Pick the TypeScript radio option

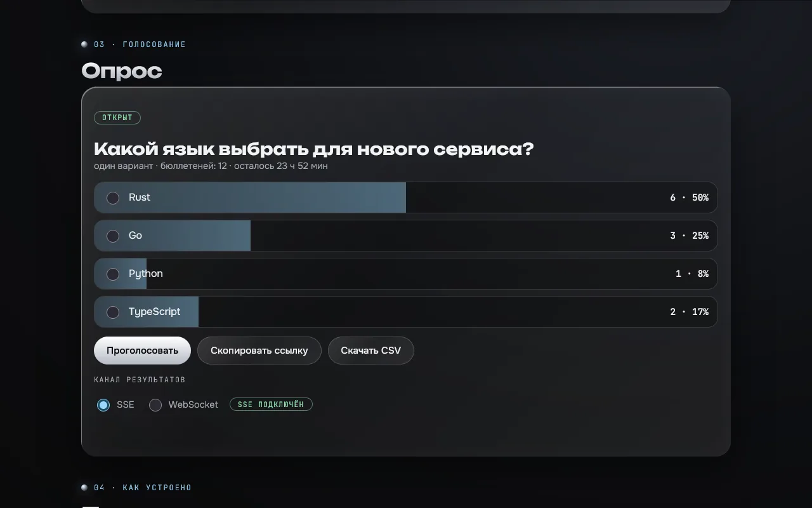coord(113,312)
